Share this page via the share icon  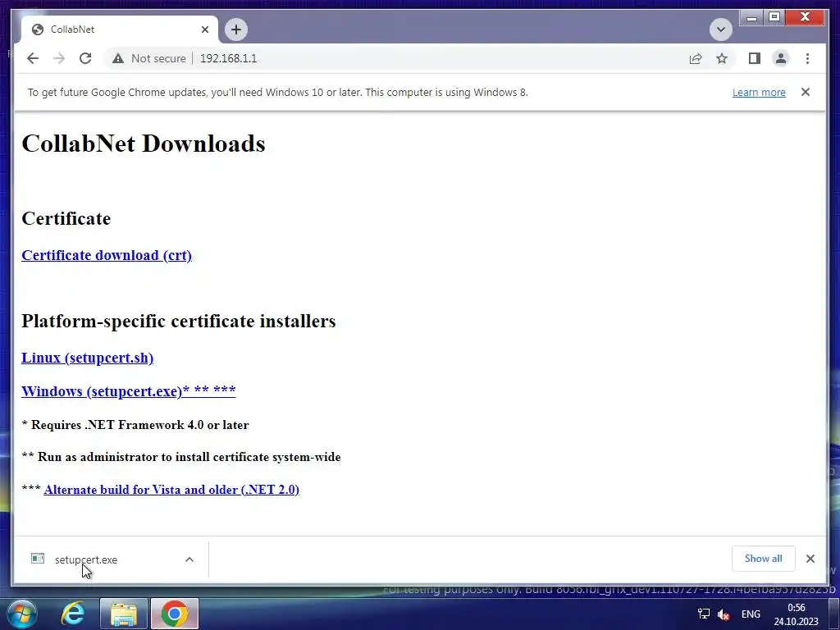click(696, 58)
